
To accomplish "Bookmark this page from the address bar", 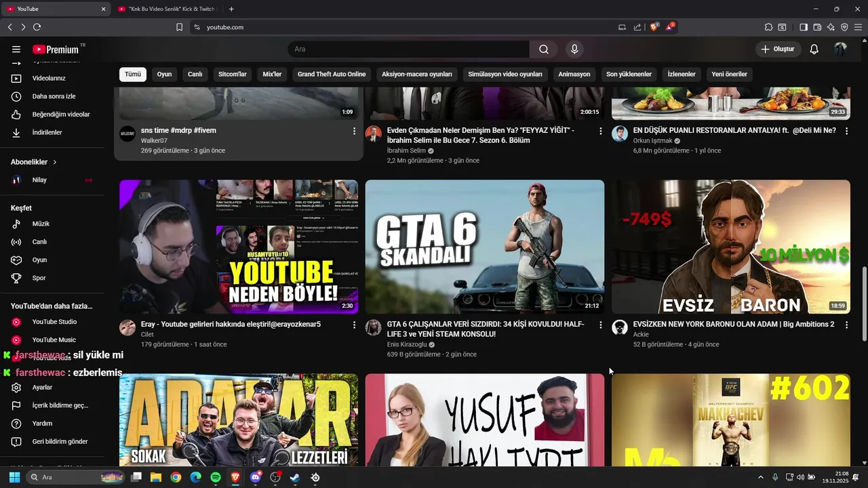I will (x=179, y=27).
